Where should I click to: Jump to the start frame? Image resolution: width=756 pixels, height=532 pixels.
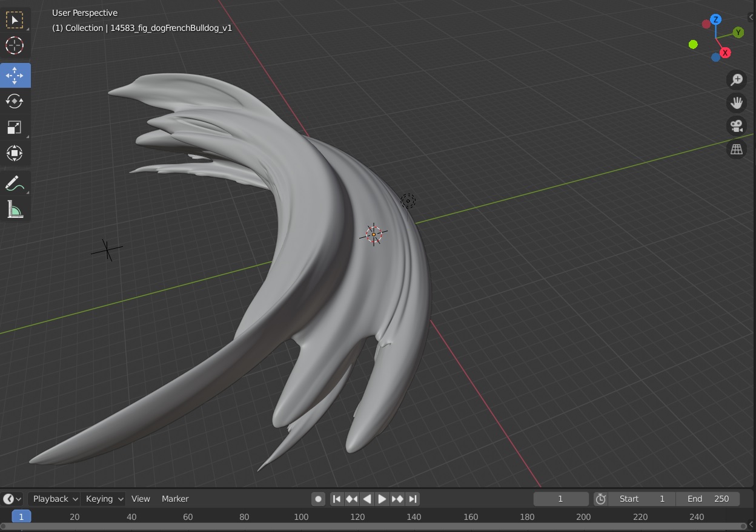[x=336, y=499]
